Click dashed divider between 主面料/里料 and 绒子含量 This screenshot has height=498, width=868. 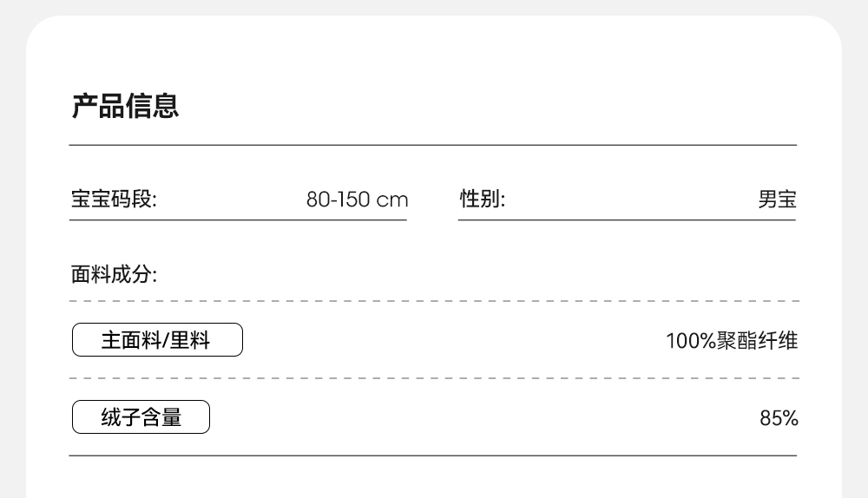coord(432,379)
